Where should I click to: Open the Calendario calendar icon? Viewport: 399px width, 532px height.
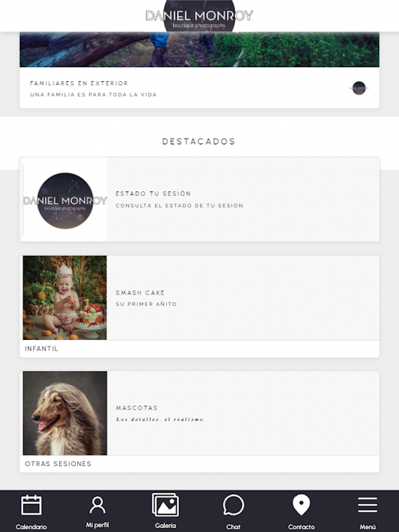click(31, 505)
